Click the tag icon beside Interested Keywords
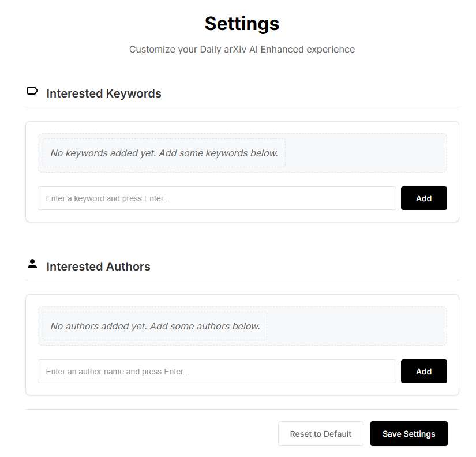The height and width of the screenshot is (457, 476). (32, 91)
